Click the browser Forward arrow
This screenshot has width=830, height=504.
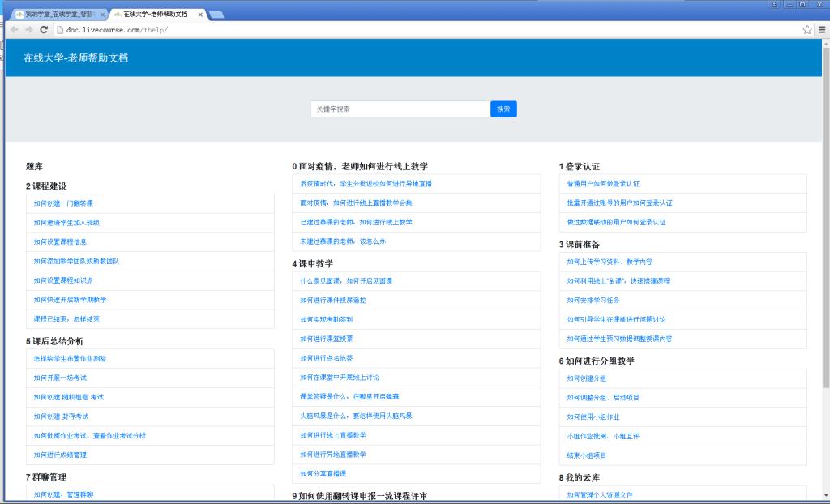[x=29, y=30]
